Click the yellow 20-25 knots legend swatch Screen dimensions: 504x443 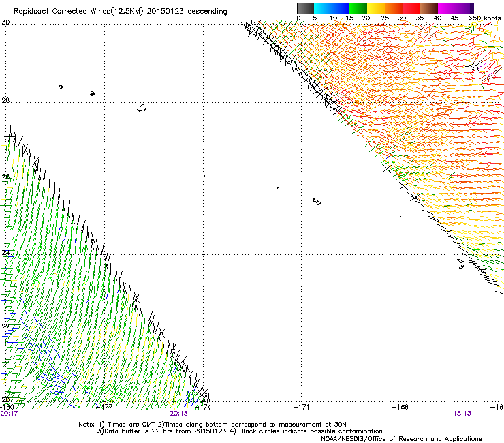[376, 8]
